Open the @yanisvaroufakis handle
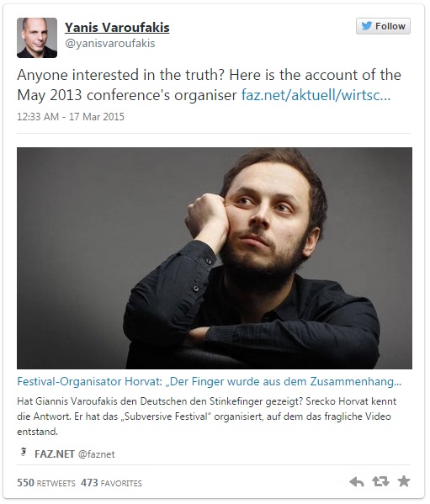This screenshot has width=430, height=504. click(110, 43)
